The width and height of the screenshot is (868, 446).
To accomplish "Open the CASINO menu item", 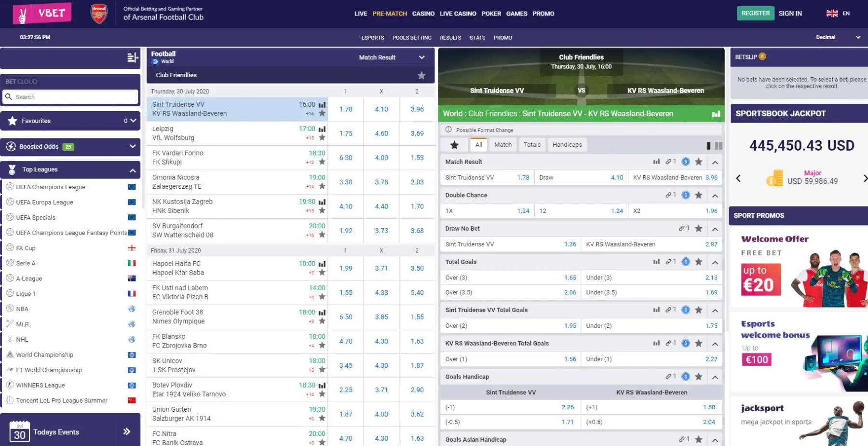I will (x=423, y=14).
